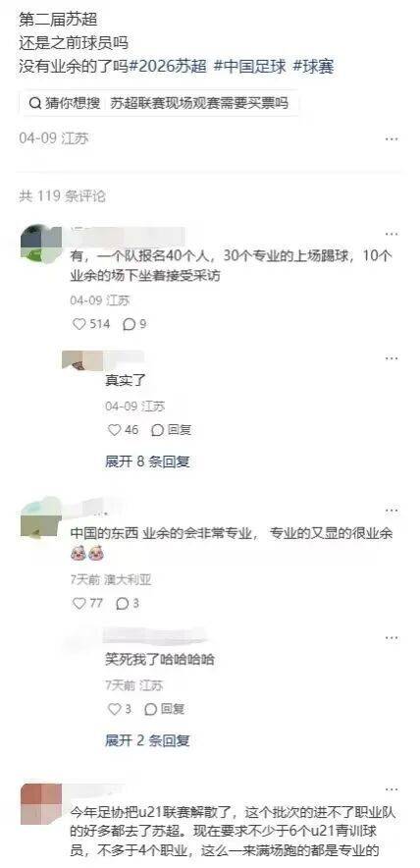Open three-dot menu on the 40个人 comment
Image resolution: width=420 pixels, height=868 pixels.
[392, 234]
